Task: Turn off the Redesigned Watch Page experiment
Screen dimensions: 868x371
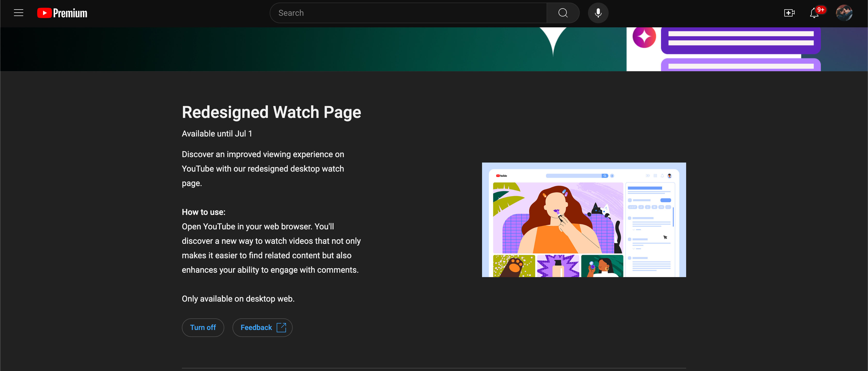Action: [x=203, y=327]
